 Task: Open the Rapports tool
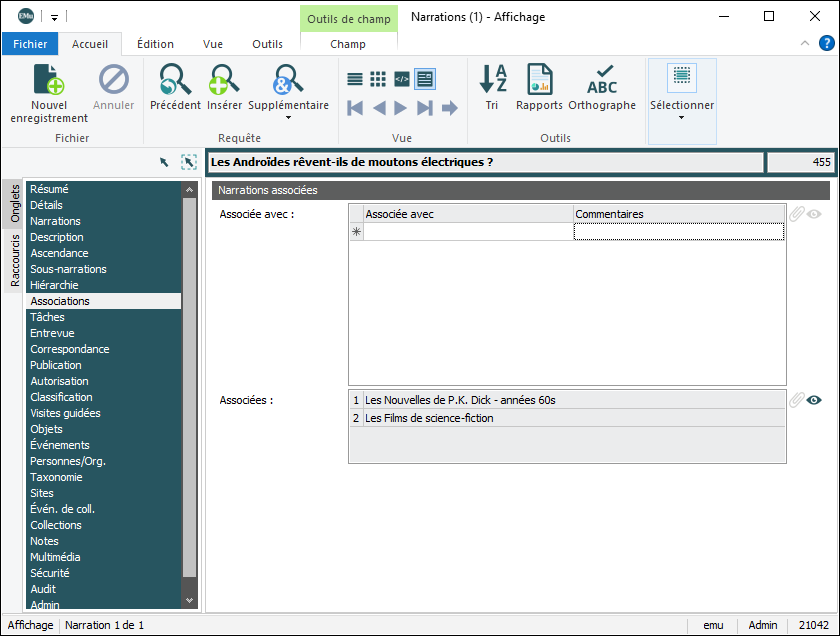[x=539, y=80]
